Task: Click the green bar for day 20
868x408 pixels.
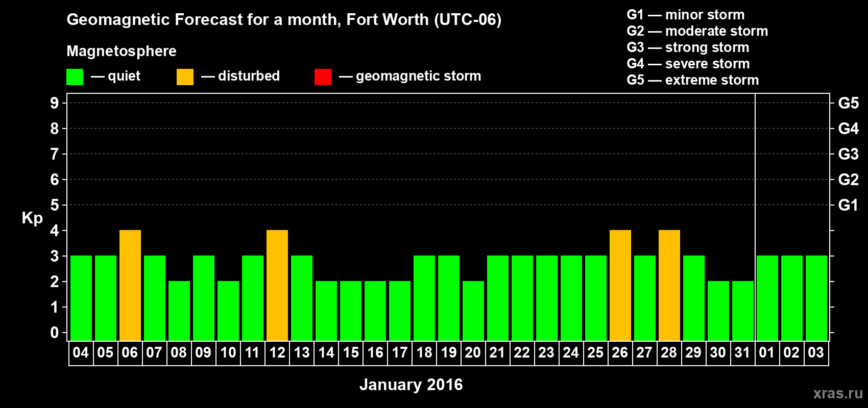Action: click(x=473, y=311)
